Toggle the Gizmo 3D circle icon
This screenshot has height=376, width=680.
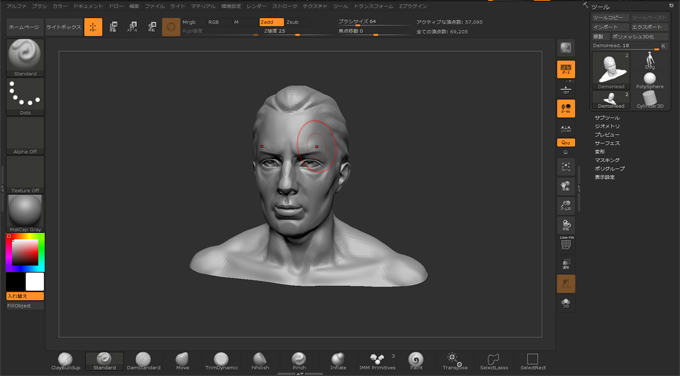tap(171, 27)
